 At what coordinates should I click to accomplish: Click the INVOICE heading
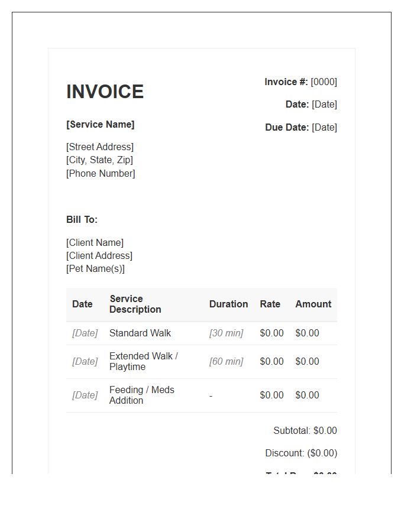pos(105,92)
